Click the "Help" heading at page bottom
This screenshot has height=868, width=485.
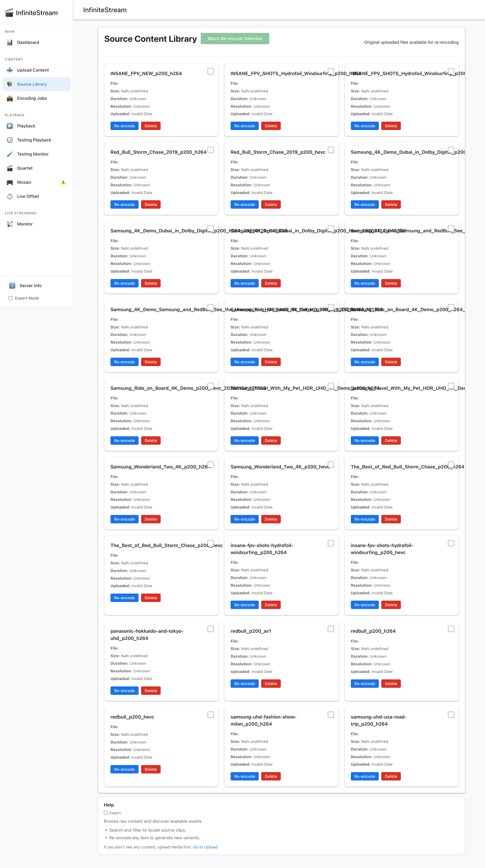point(109,805)
